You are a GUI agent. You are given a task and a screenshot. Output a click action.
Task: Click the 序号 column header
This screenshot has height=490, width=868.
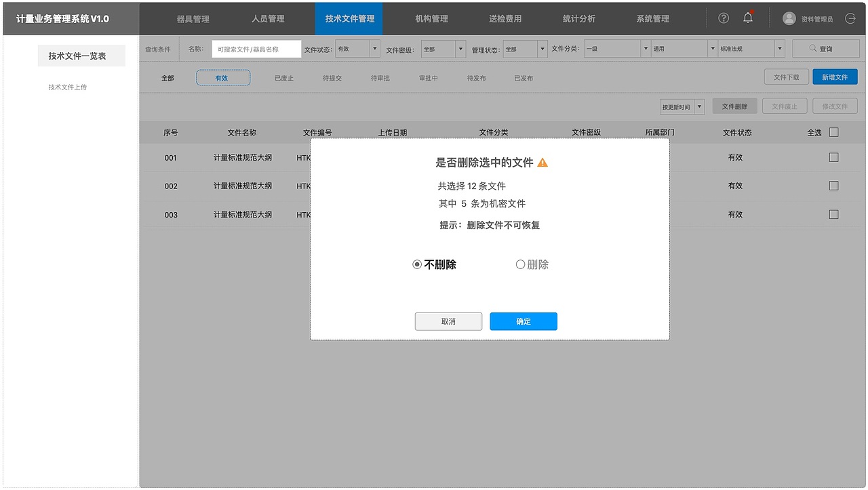[171, 133]
